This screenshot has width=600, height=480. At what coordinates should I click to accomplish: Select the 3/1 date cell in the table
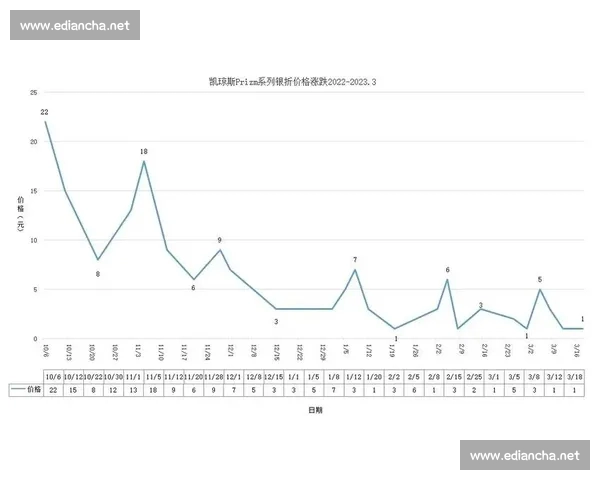coord(494,377)
